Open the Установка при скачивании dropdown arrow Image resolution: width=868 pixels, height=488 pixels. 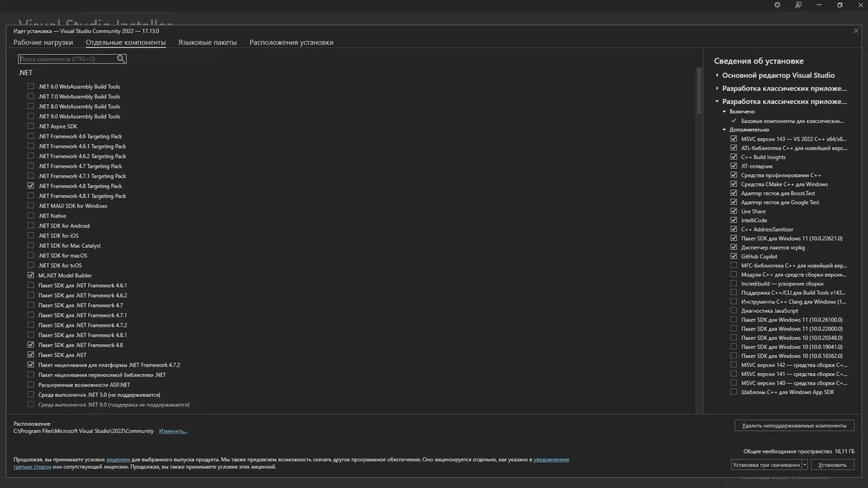pyautogui.click(x=805, y=465)
